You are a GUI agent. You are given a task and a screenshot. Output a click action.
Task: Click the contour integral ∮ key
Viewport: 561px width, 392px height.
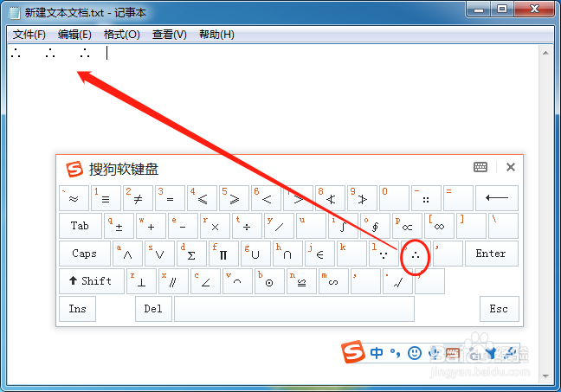click(375, 226)
